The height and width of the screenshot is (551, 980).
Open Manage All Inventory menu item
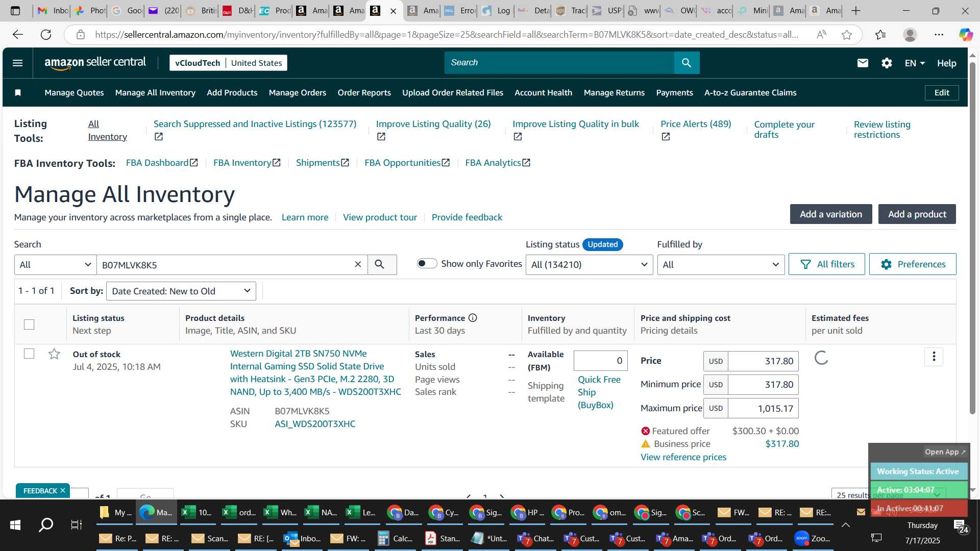155,92
